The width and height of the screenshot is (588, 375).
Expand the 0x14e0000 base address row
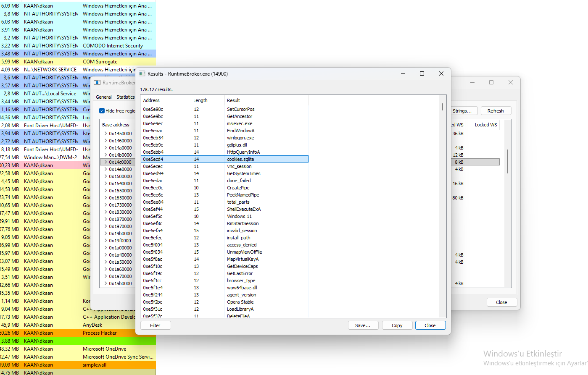click(105, 169)
